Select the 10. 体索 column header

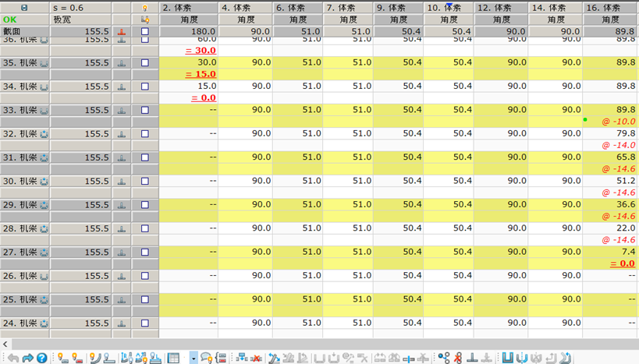tap(449, 8)
